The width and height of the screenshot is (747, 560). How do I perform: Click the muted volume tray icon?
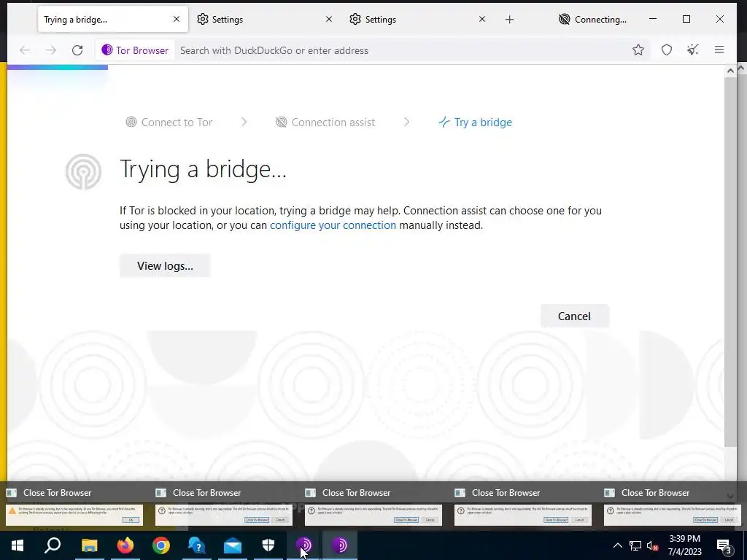pyautogui.click(x=653, y=545)
